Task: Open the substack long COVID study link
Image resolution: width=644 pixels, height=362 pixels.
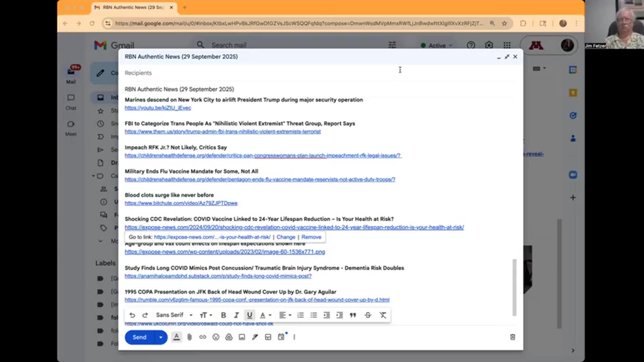Action: 218,276
